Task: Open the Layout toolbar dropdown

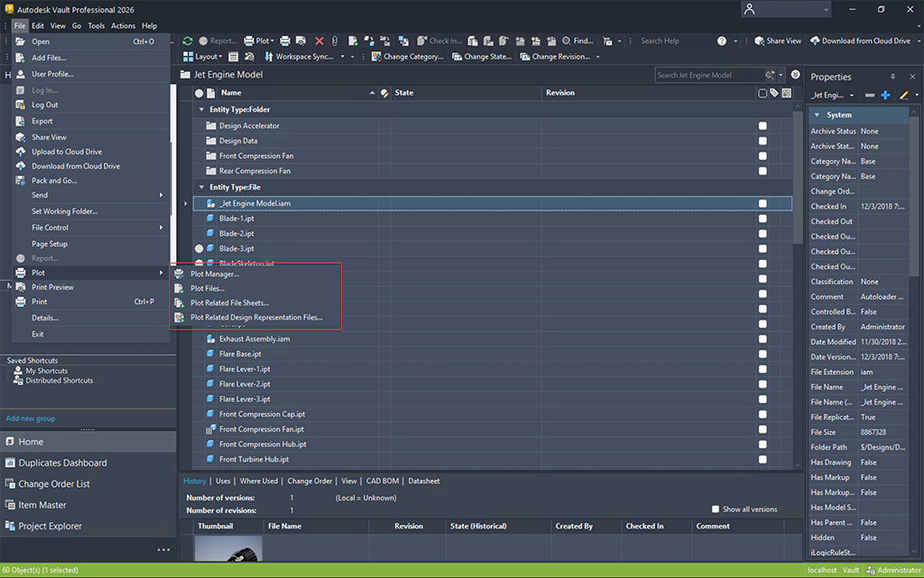Action: click(203, 57)
